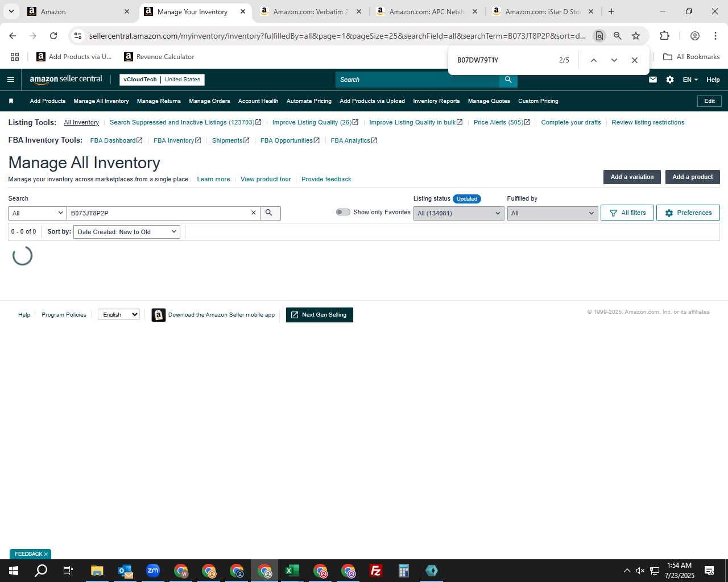The image size is (728, 582).
Task: Click in the top Seller Central search field
Action: (x=417, y=80)
